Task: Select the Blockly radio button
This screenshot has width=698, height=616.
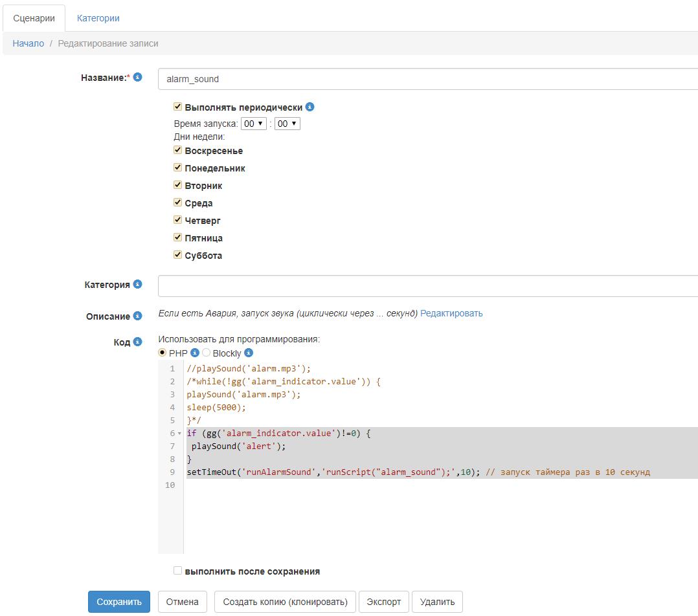Action: click(x=207, y=353)
